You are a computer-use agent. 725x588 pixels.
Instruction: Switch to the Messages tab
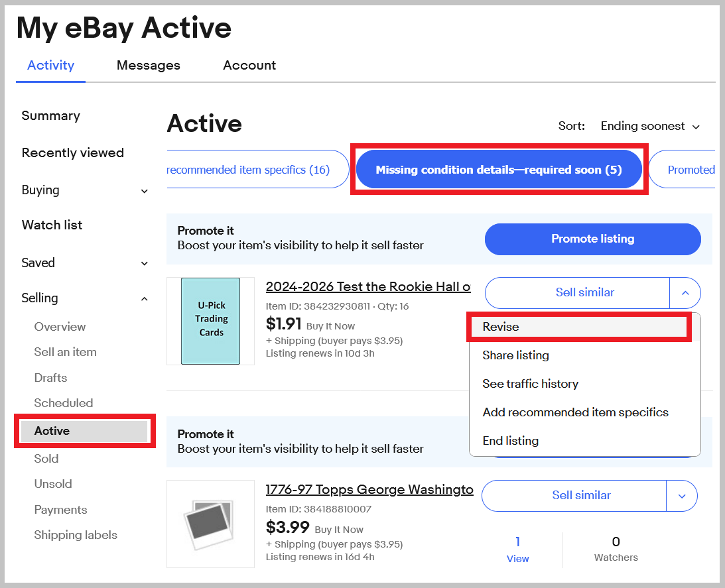point(149,65)
